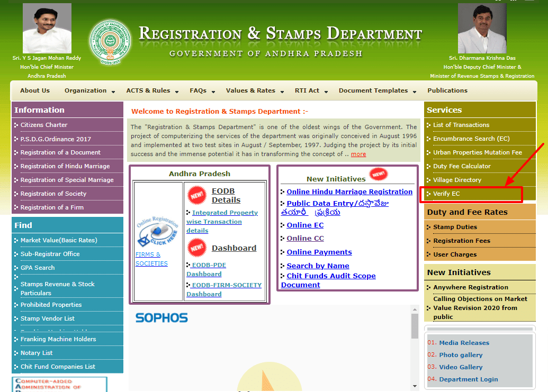
Task: Open Anywhere Registration initiative
Action: coord(470,287)
